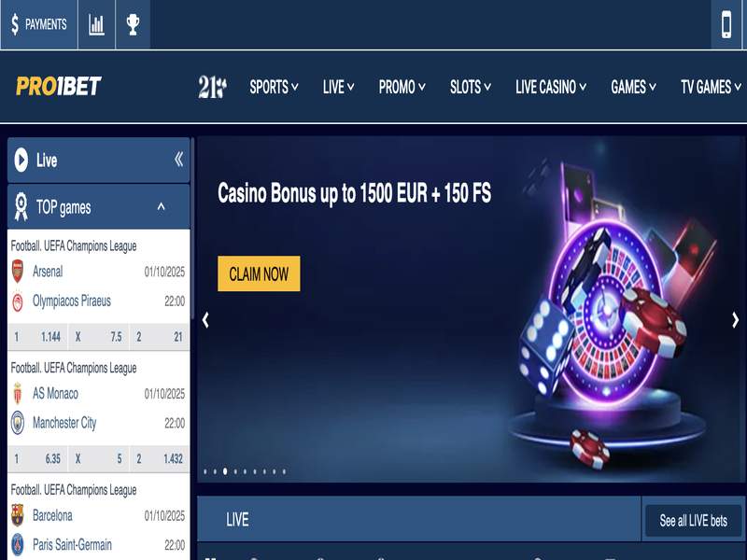
Task: Open the SLOTS dropdown menu
Action: point(471,87)
